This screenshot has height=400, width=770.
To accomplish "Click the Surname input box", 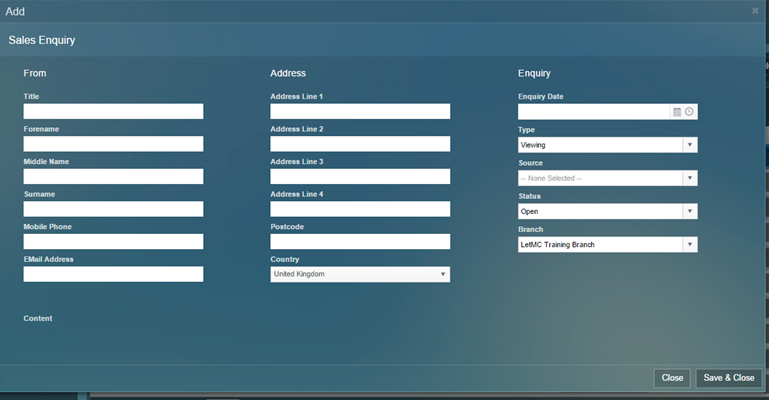I will pos(113,209).
